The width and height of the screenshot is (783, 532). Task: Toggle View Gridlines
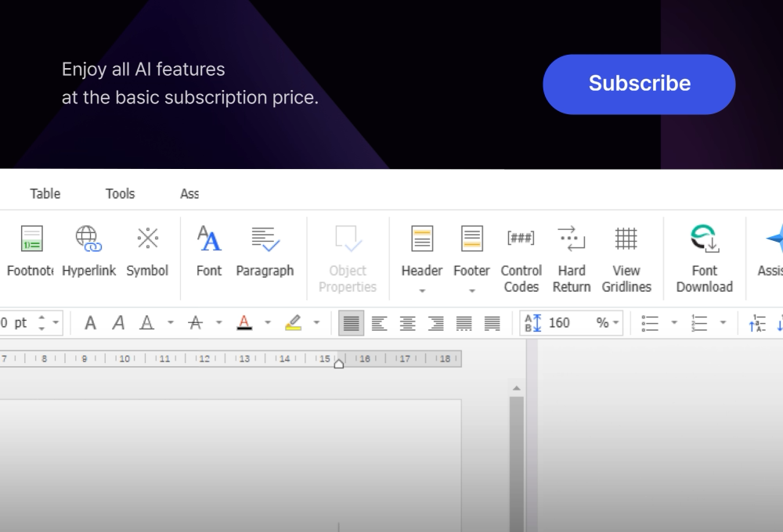pyautogui.click(x=626, y=239)
